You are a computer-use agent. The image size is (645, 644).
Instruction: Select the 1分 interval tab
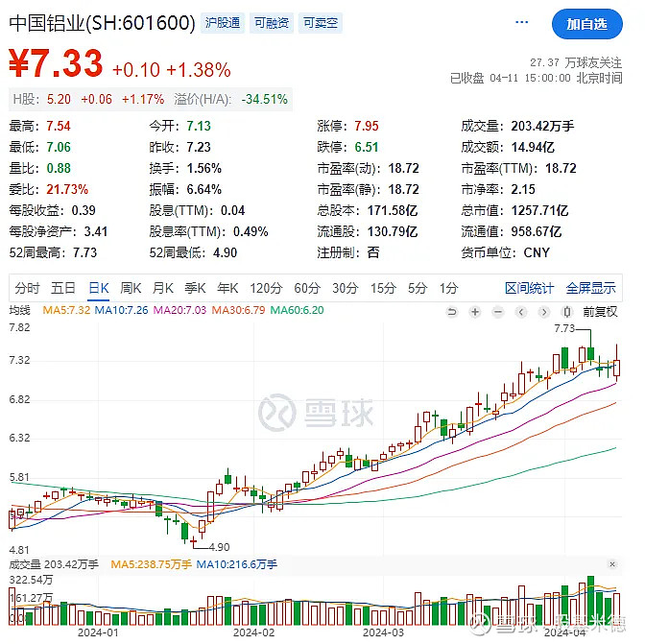pyautogui.click(x=448, y=288)
